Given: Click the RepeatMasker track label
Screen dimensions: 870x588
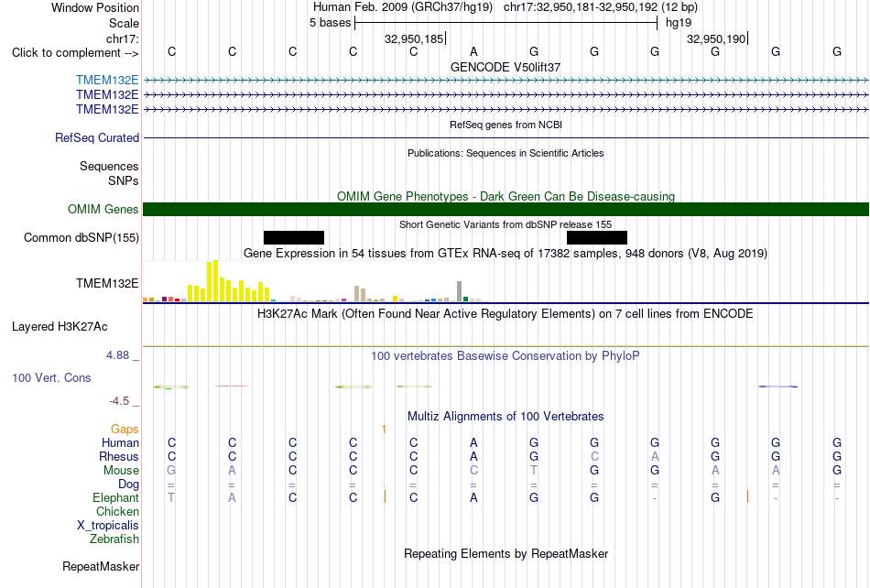Looking at the screenshot, I should [x=101, y=566].
